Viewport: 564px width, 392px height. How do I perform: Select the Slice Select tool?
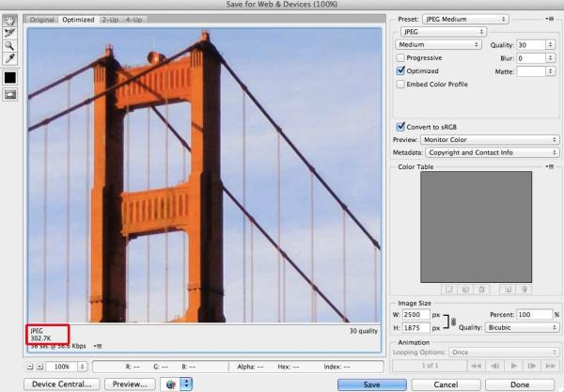click(10, 31)
